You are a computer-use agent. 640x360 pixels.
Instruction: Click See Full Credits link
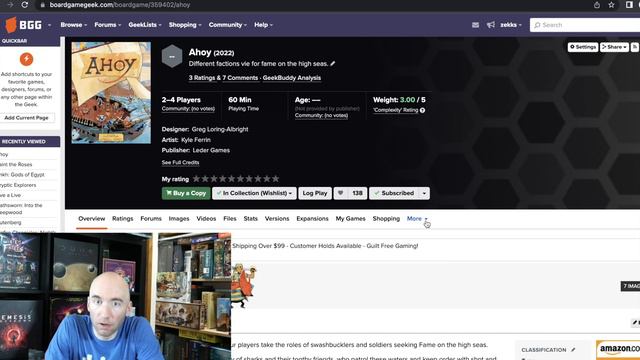[x=180, y=162]
